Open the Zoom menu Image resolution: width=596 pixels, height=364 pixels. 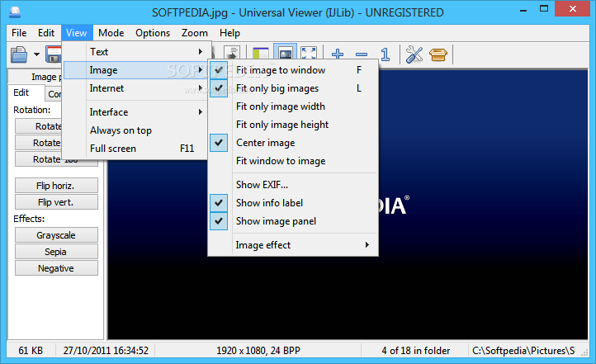point(195,33)
